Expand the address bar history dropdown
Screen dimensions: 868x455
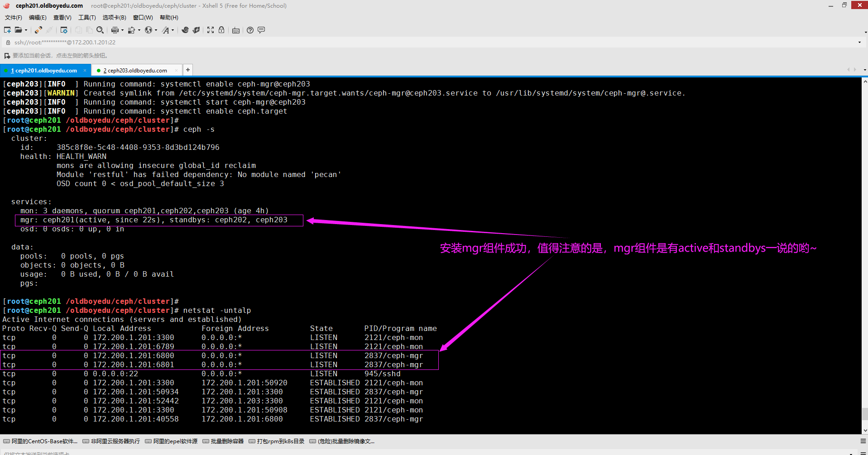coord(859,43)
